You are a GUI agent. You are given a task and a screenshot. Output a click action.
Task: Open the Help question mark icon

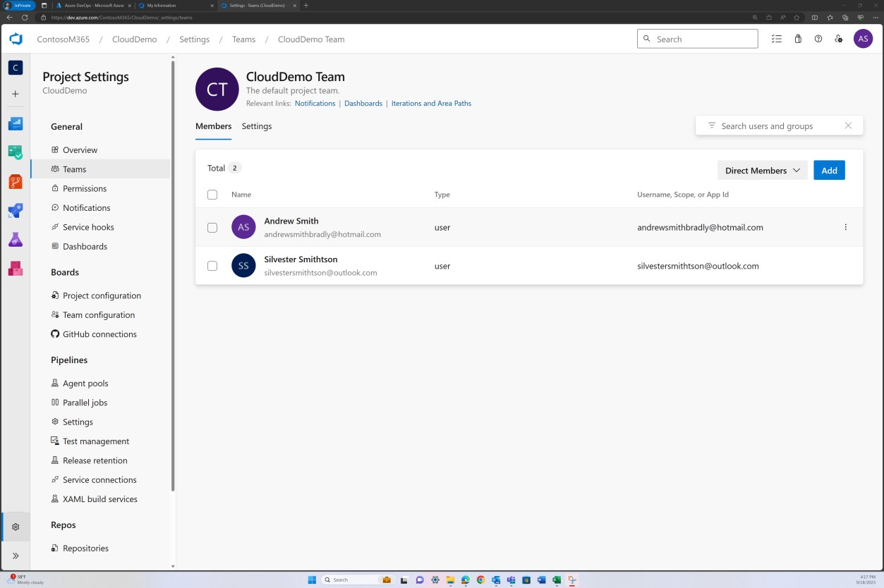818,39
